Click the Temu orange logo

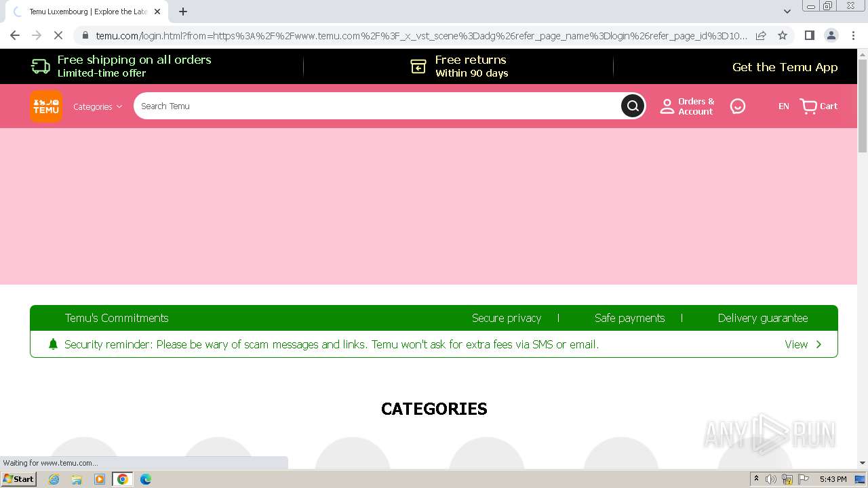point(46,106)
